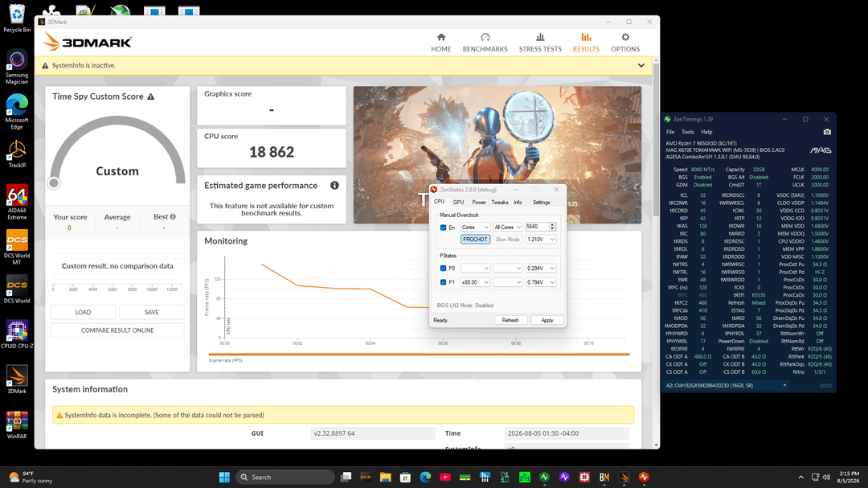The width and height of the screenshot is (868, 488).
Task: Switch to the Power tab in ZenStates
Action: (479, 202)
